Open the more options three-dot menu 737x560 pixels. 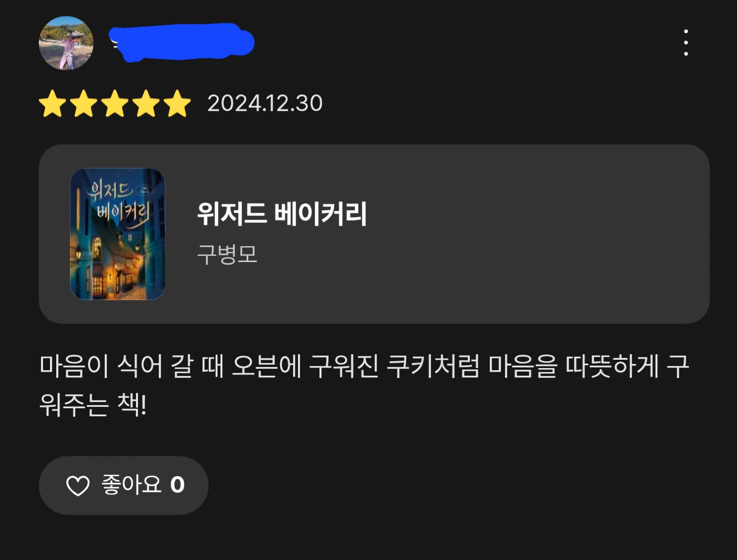point(686,43)
